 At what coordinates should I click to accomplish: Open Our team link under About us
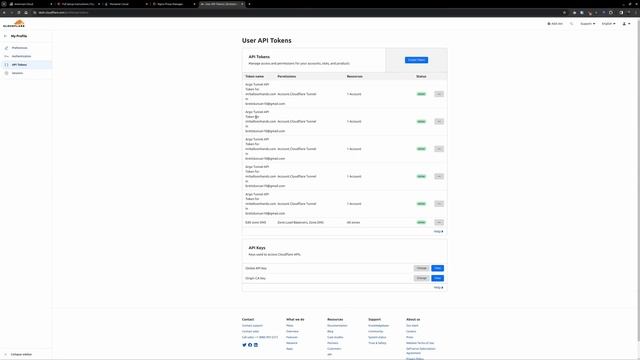tap(412, 326)
